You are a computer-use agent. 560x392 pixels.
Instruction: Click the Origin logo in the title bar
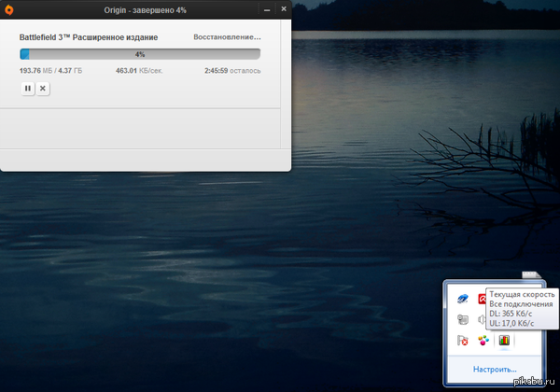[x=8, y=8]
